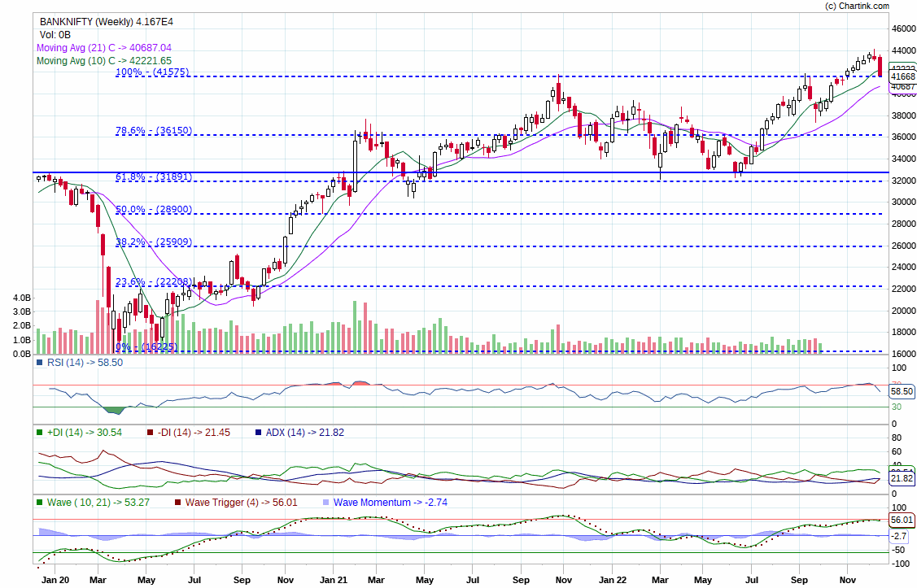Screen dimensions: 917x588
Task: Select the -DI (14) -> 21.45 legend text
Action: click(194, 433)
